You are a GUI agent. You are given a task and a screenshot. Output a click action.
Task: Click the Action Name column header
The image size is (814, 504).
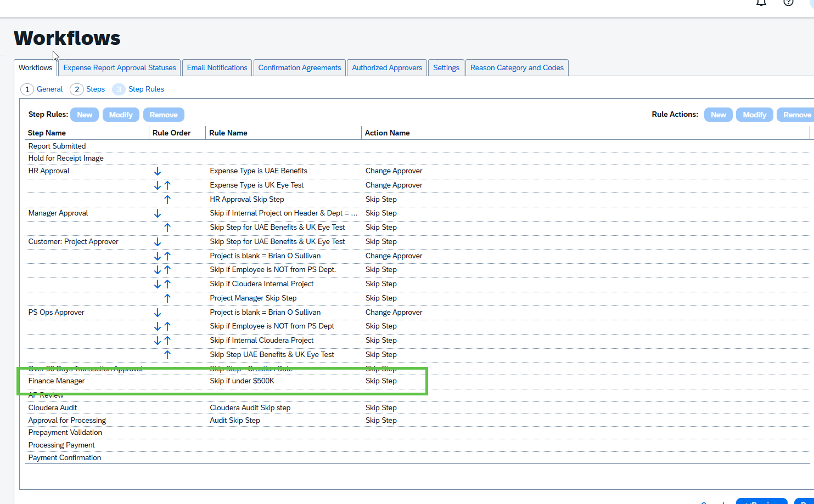388,133
